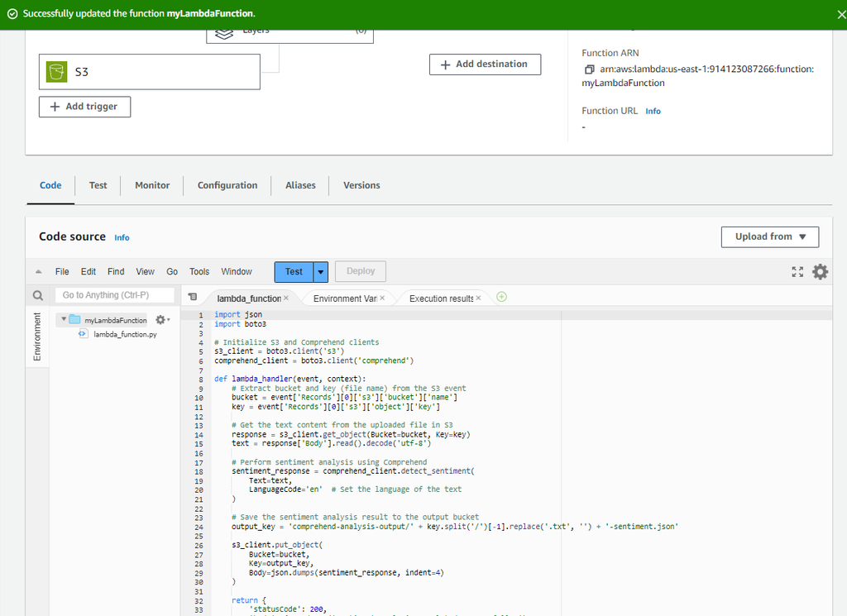Collapse the menu bar with the arrow icon
Image resolution: width=847 pixels, height=616 pixels.
click(x=37, y=270)
